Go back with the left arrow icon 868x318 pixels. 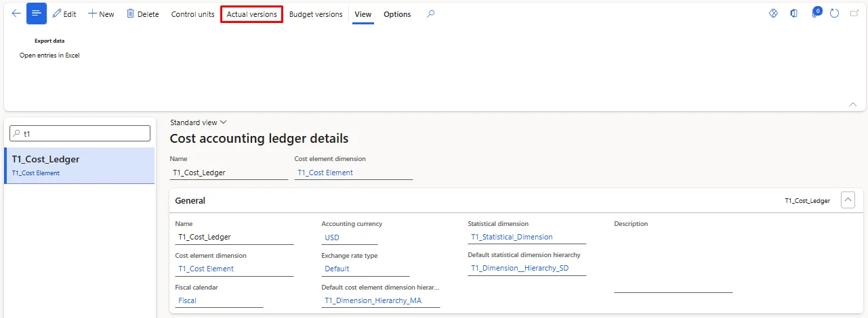tap(16, 14)
